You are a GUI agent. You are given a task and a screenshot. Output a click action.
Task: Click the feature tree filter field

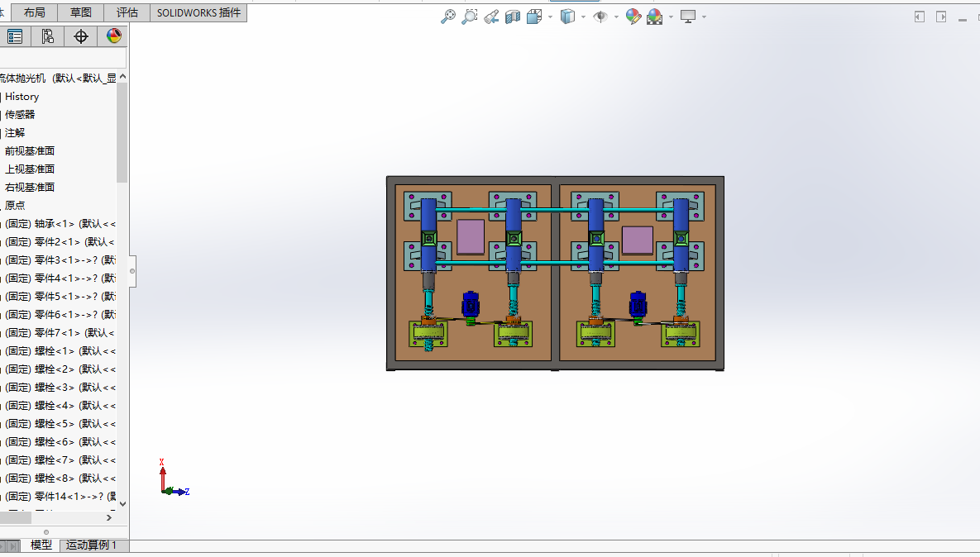coord(63,58)
